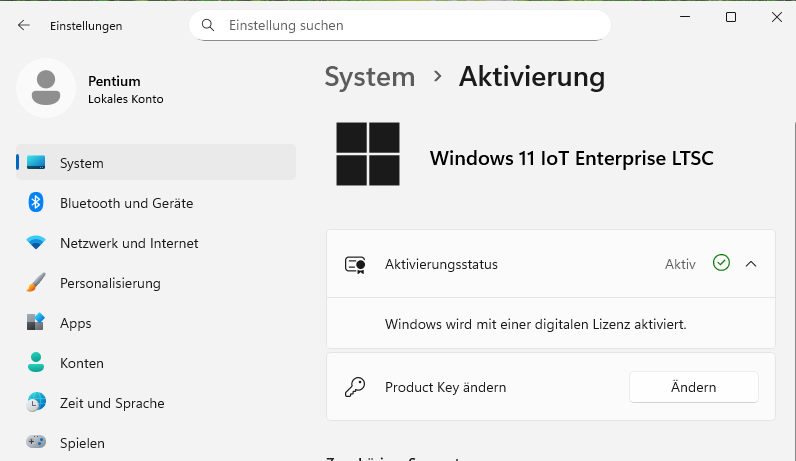This screenshot has width=796, height=461.
Task: Click the back arrow icon
Action: click(x=24, y=26)
